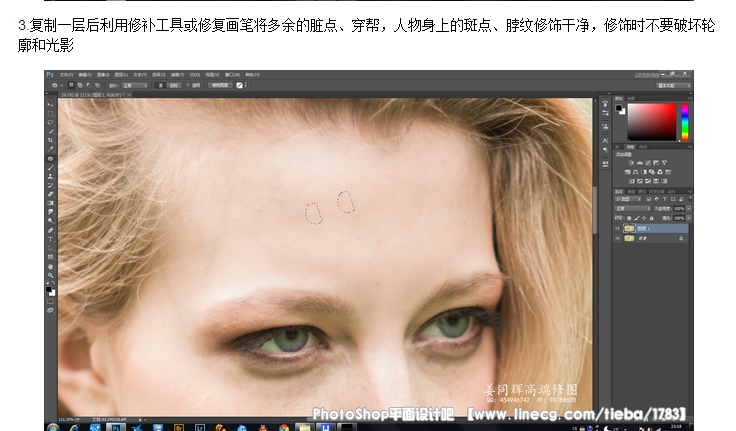This screenshot has height=431, width=736.
Task: Lock transparent pixels in Layers panel
Action: [x=629, y=218]
